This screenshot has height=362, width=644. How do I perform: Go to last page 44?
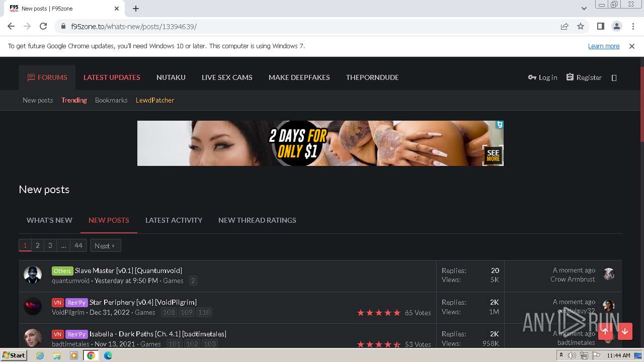78,245
